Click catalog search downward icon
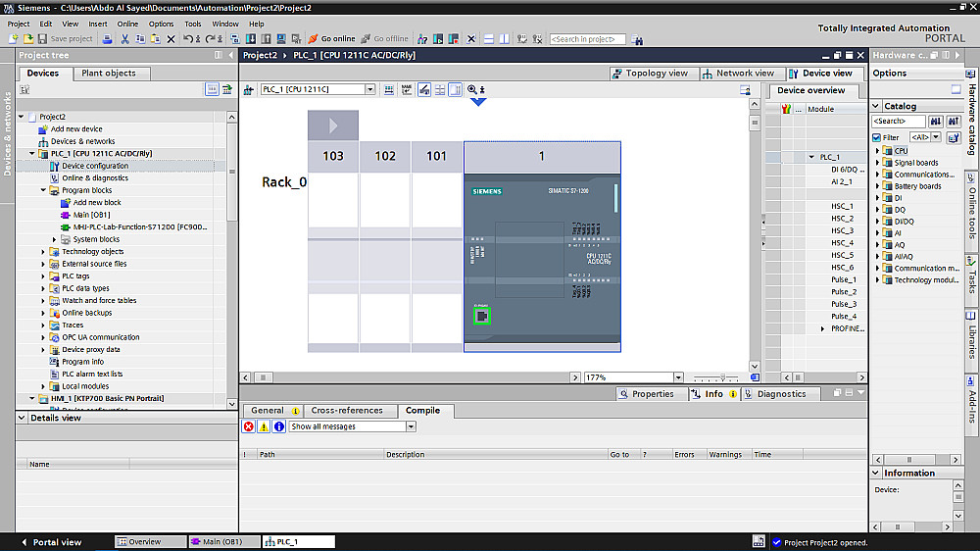The height and width of the screenshot is (551, 980). pos(936,122)
